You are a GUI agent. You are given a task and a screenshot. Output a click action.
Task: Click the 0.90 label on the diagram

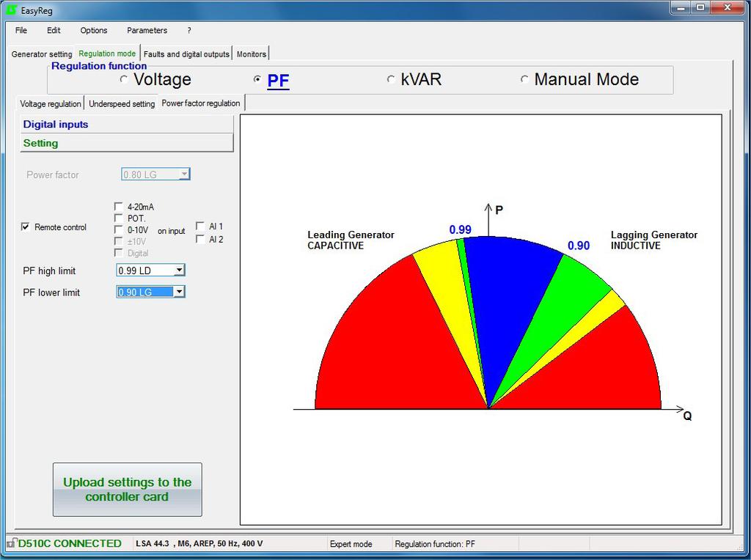tap(579, 246)
